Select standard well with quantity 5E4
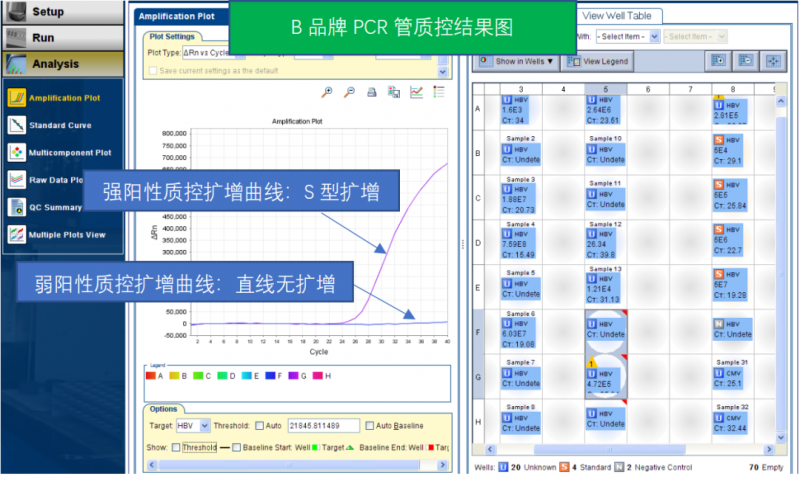Viewport: 800px width, 477px height. point(732,153)
